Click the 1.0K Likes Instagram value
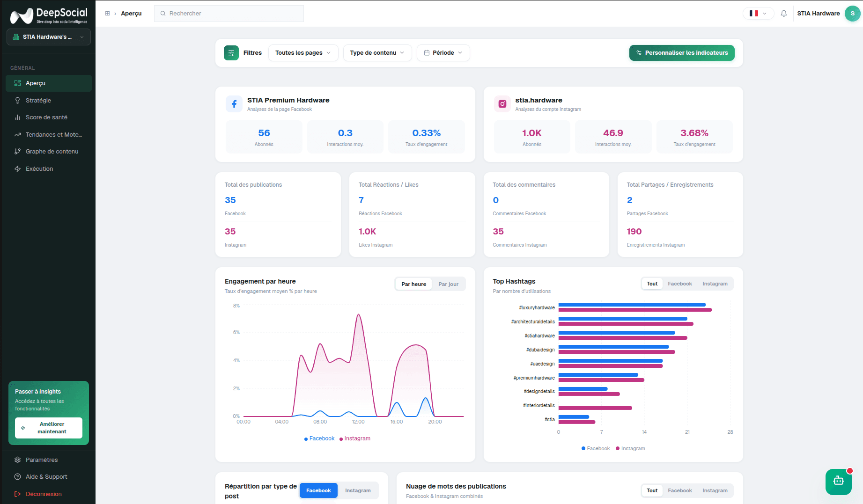Viewport: 863px width, 504px height. pos(368,232)
